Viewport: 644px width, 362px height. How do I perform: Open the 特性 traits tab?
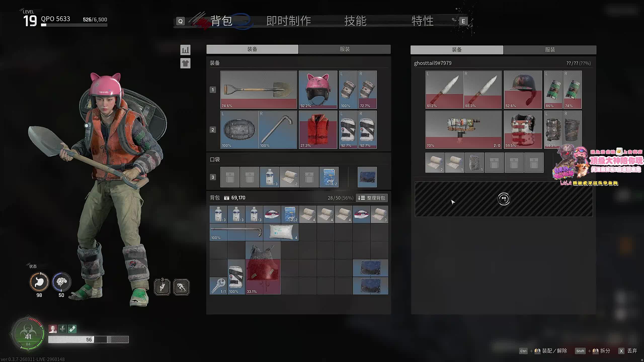click(x=422, y=21)
